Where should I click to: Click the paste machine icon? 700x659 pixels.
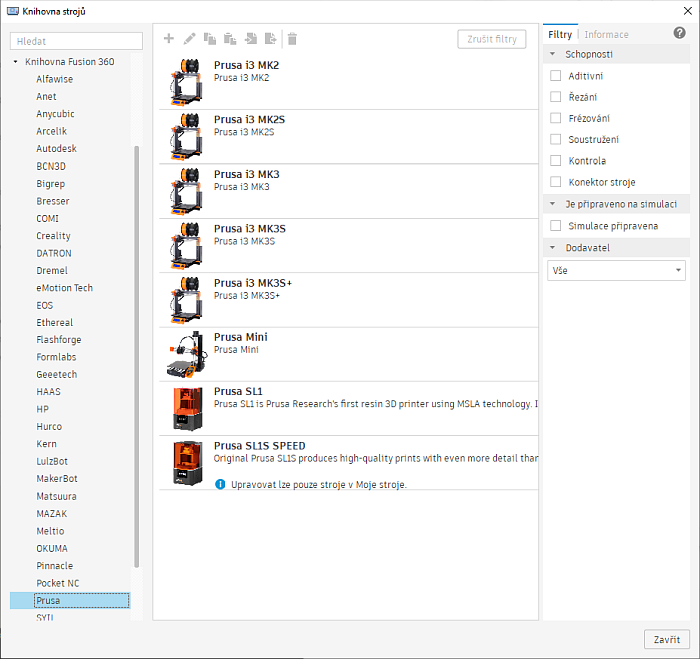[230, 39]
